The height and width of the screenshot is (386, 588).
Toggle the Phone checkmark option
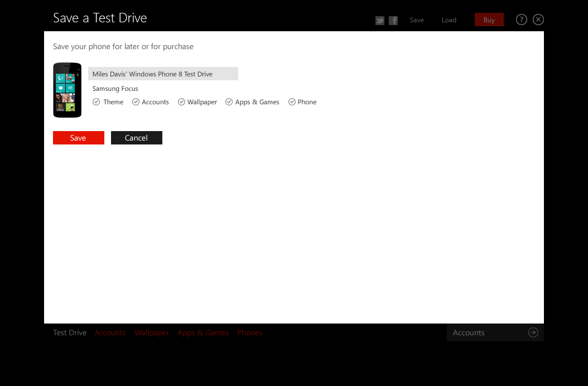point(292,102)
